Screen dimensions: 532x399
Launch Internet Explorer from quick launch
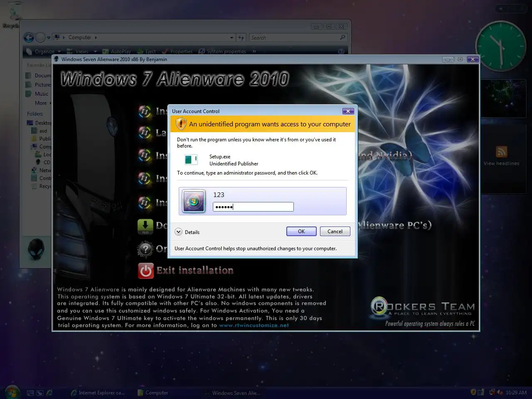(x=49, y=392)
